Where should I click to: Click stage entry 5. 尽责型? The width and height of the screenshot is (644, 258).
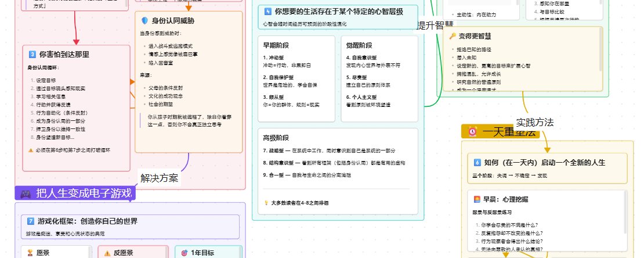356,77
